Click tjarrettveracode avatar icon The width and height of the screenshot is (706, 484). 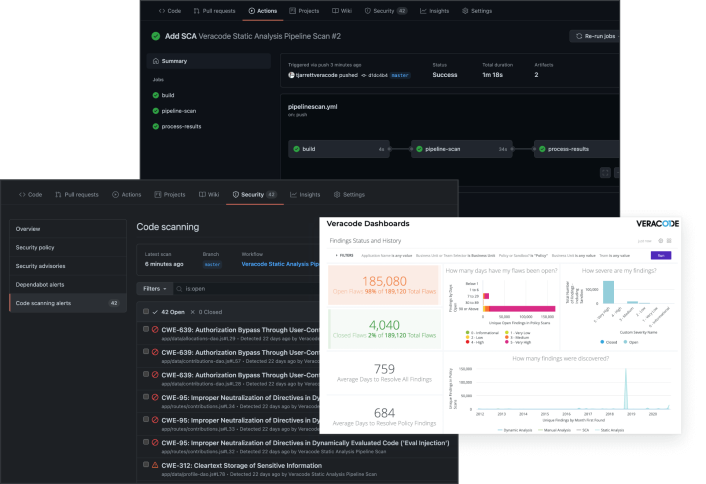pos(291,75)
